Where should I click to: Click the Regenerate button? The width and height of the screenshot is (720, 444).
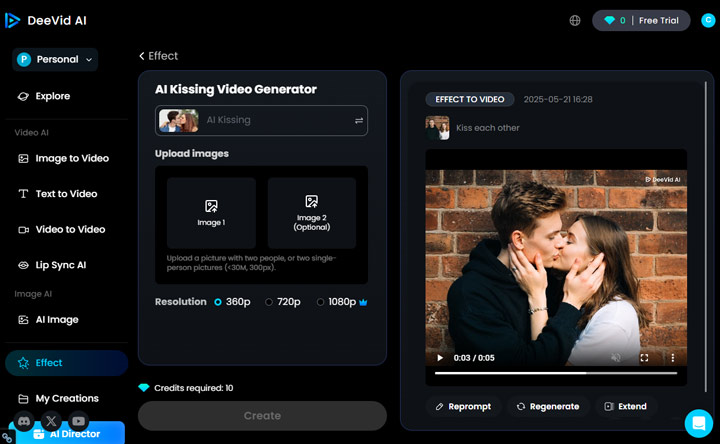548,406
